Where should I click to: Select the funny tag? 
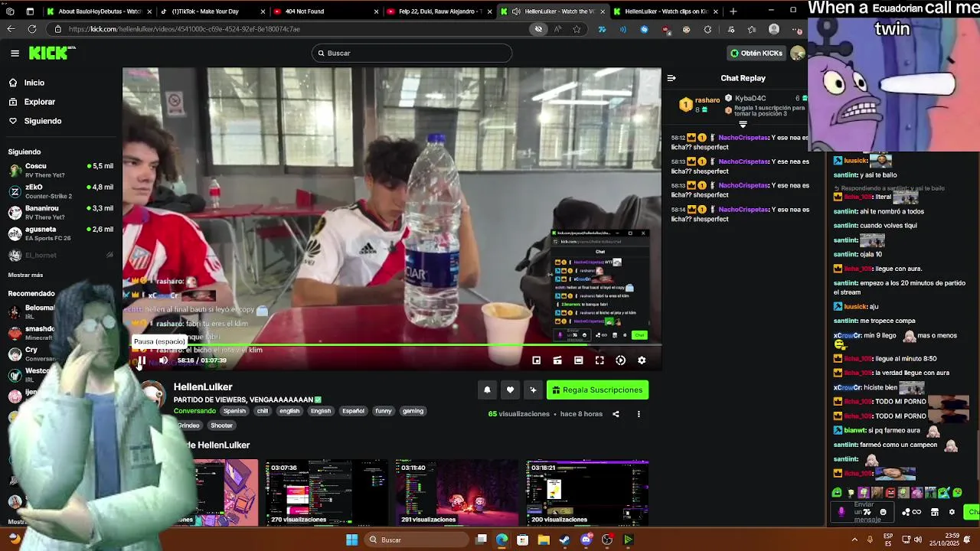384,411
